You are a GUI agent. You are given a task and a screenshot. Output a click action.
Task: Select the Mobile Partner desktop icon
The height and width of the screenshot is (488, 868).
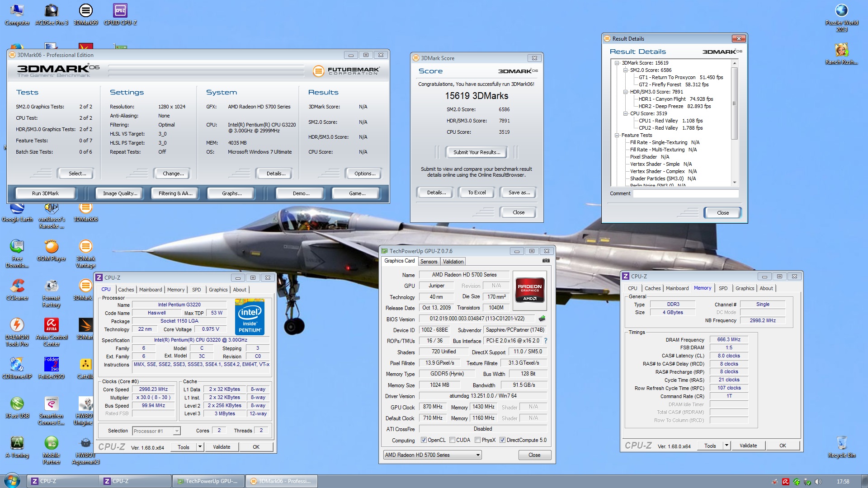pyautogui.click(x=52, y=450)
